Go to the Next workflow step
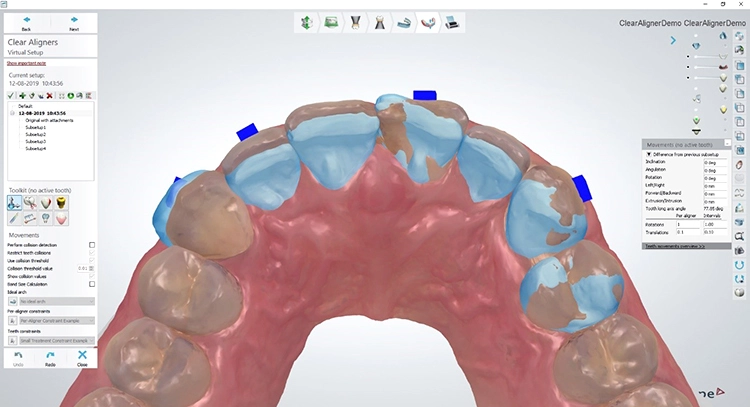This screenshot has height=407, width=750. pos(74,23)
